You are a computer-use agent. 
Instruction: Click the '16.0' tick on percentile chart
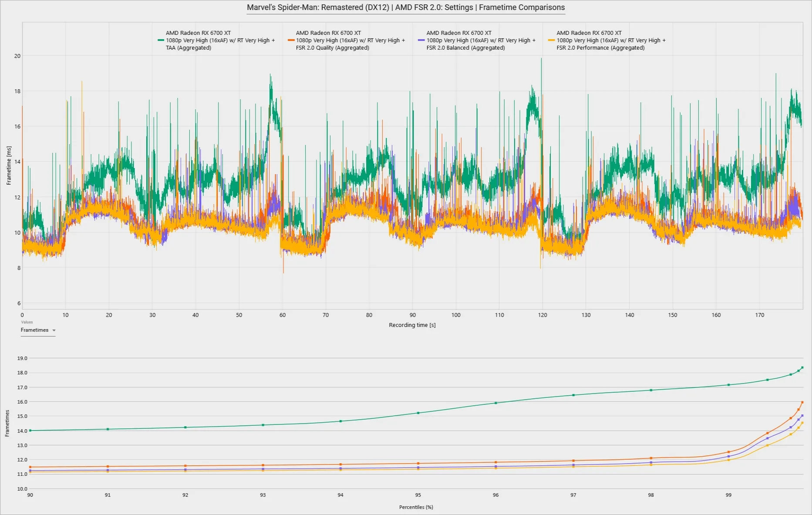click(x=22, y=402)
